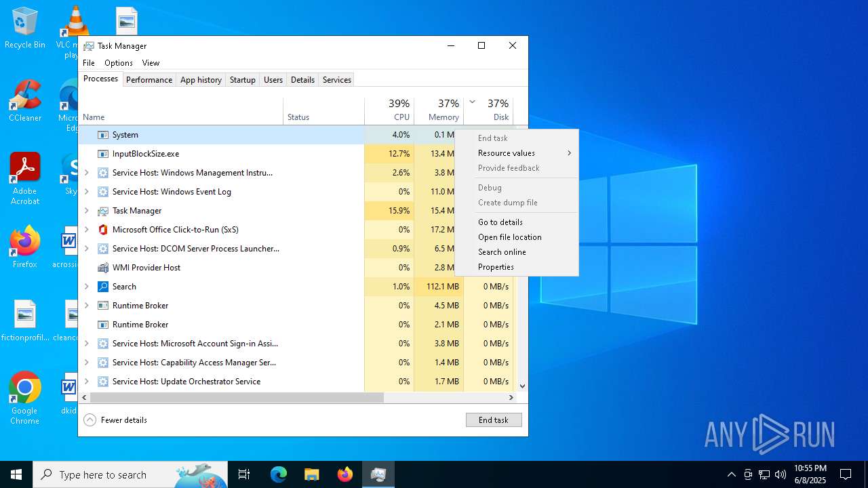
Task: Open File Explorer from the taskbar
Action: [x=312, y=474]
